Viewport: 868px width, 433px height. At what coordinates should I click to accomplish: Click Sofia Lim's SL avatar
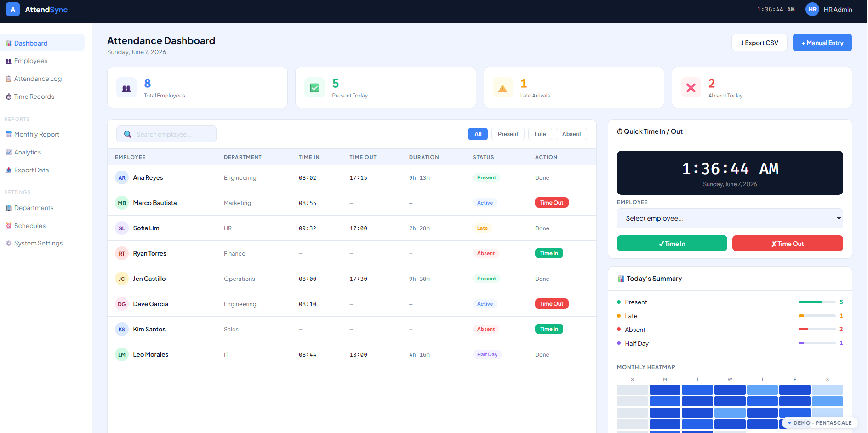click(x=122, y=228)
